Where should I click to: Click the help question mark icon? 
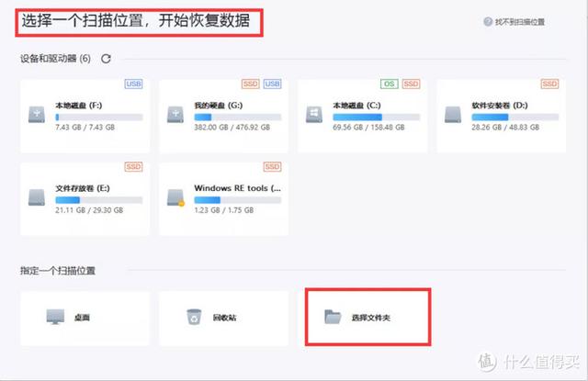(488, 22)
